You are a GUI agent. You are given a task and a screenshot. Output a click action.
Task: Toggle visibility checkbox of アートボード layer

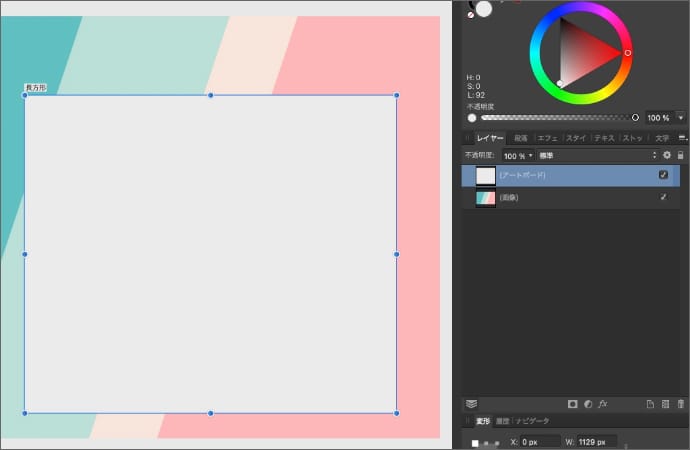(663, 175)
